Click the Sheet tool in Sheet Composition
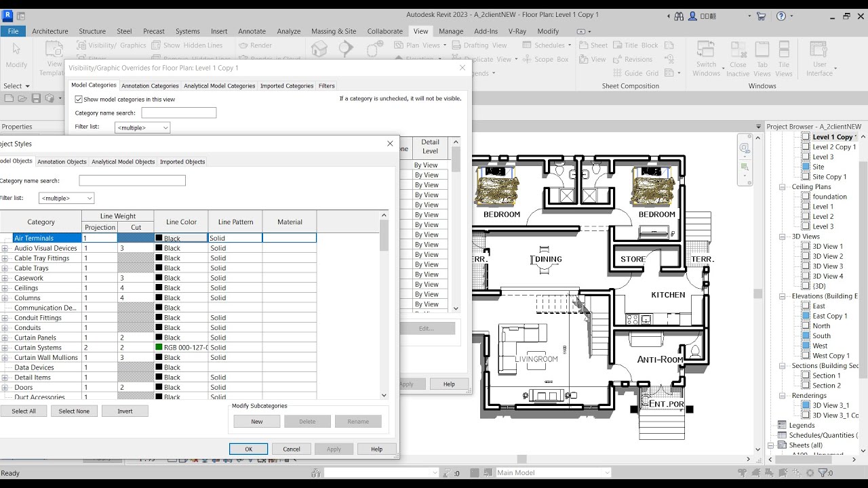Viewport: 868px width, 488px height. [x=593, y=45]
